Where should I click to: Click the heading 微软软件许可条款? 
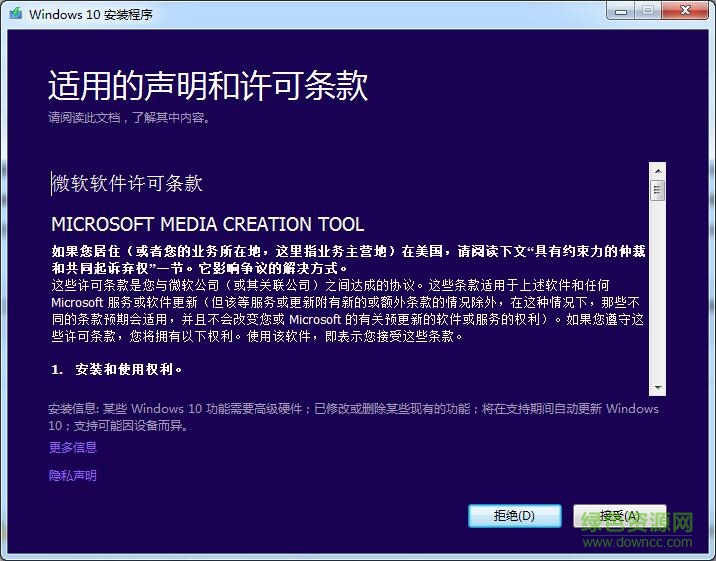pyautogui.click(x=127, y=184)
